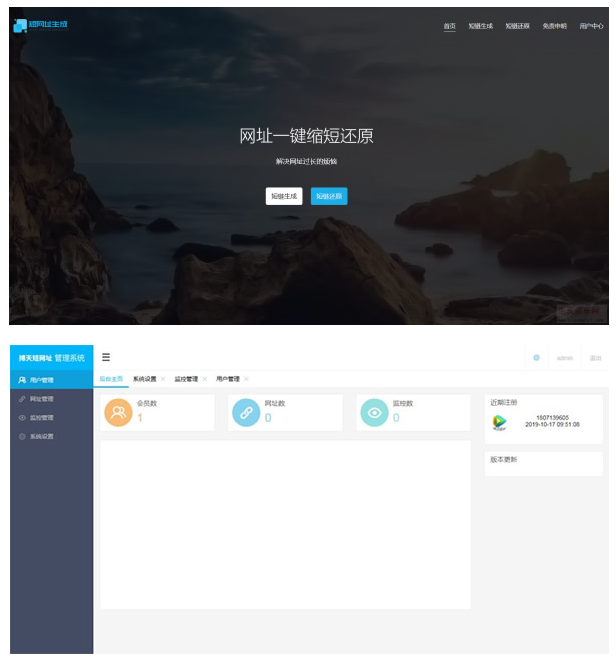Click the site logo in top navigation
This screenshot has height=661, width=616.
pos(41,25)
